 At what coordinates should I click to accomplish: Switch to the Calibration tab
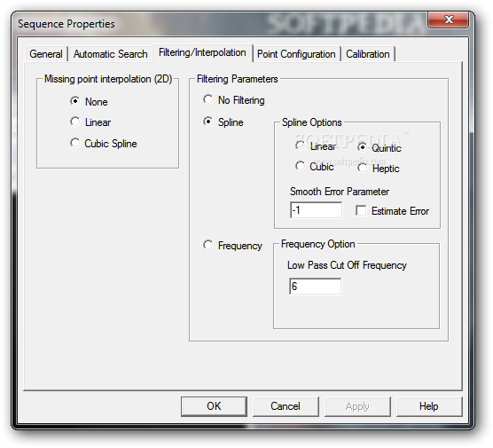click(x=368, y=54)
